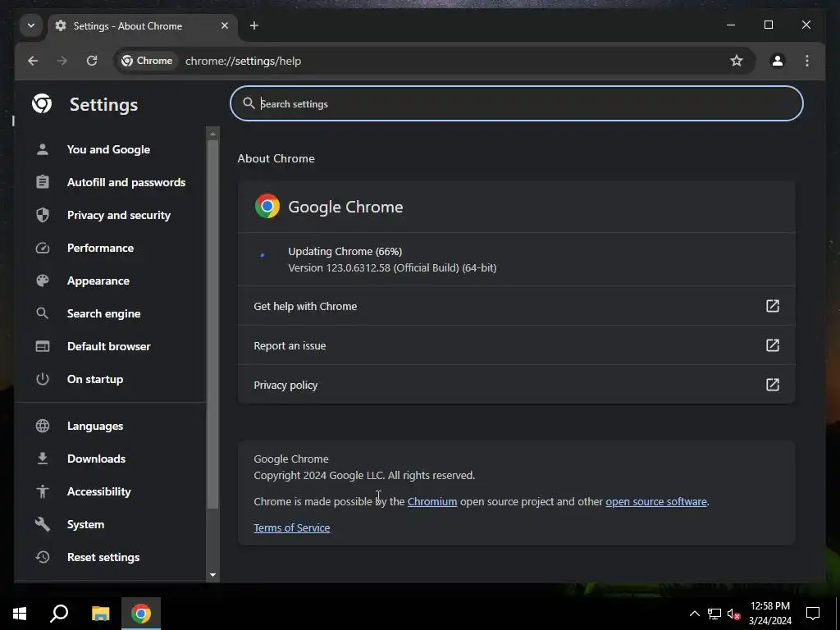Click the Get help with Chrome row

517,306
